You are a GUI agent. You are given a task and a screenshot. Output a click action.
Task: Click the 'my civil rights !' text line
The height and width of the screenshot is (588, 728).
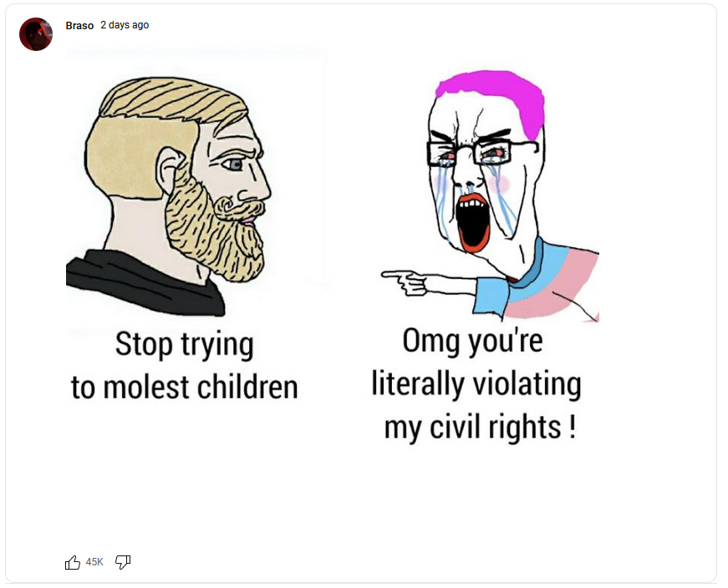[480, 428]
